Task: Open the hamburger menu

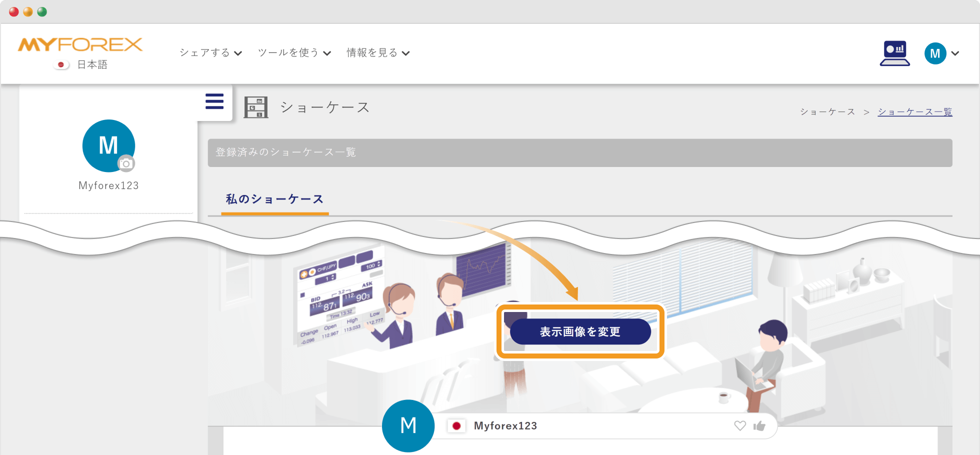Action: (214, 101)
